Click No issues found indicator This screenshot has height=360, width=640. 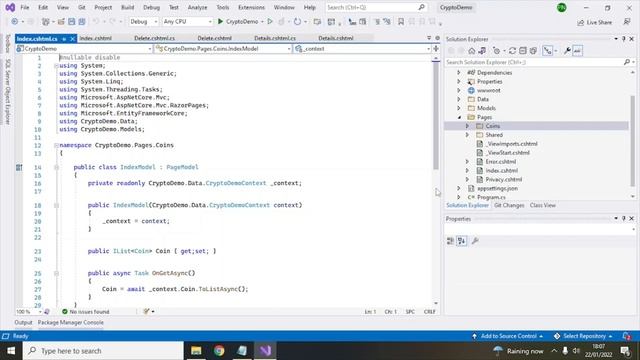pos(86,311)
